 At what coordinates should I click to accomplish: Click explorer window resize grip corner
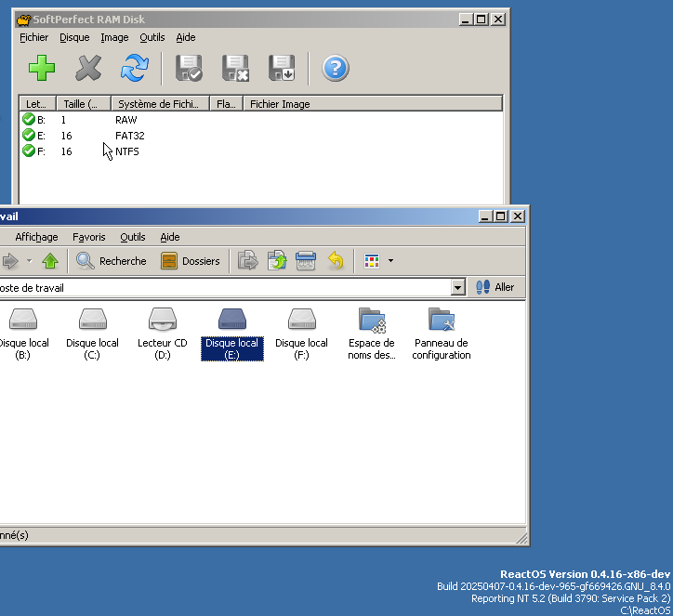[x=521, y=539]
